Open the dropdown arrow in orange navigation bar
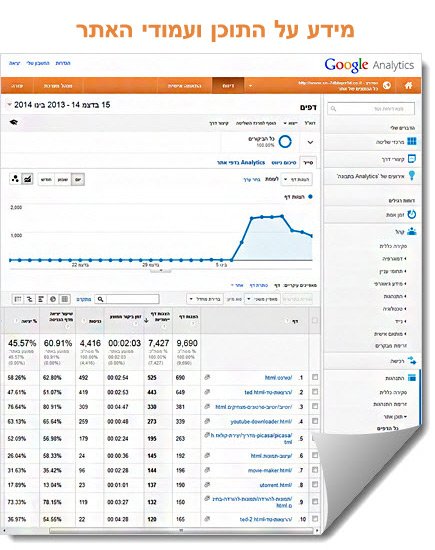 250,86
